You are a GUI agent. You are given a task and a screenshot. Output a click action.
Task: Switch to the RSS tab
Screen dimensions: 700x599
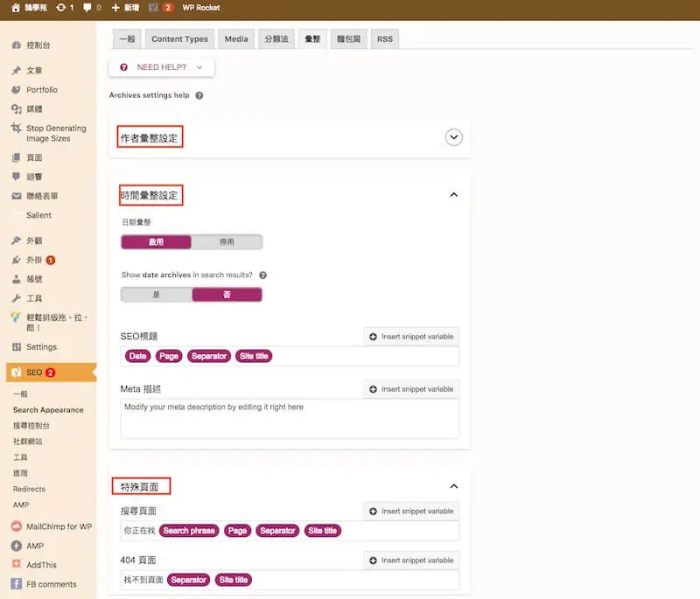point(385,38)
